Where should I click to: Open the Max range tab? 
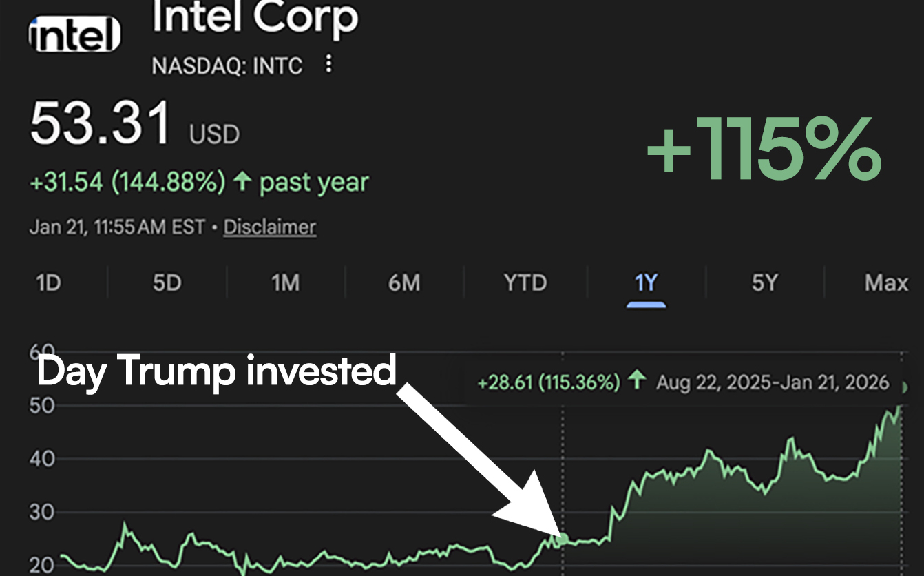point(886,282)
